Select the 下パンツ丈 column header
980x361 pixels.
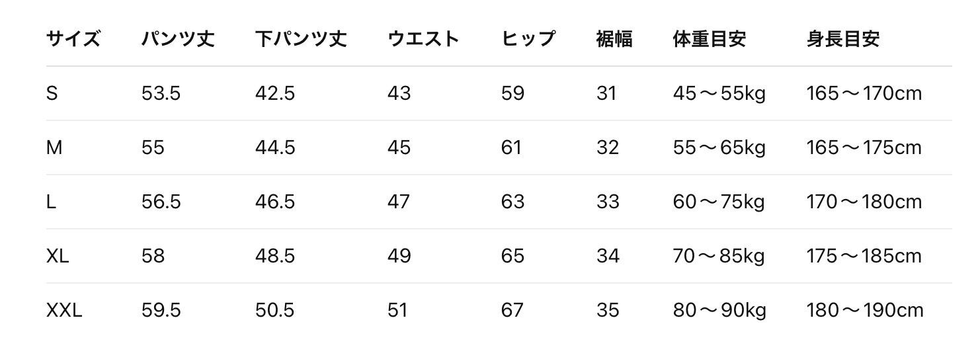[x=301, y=39]
